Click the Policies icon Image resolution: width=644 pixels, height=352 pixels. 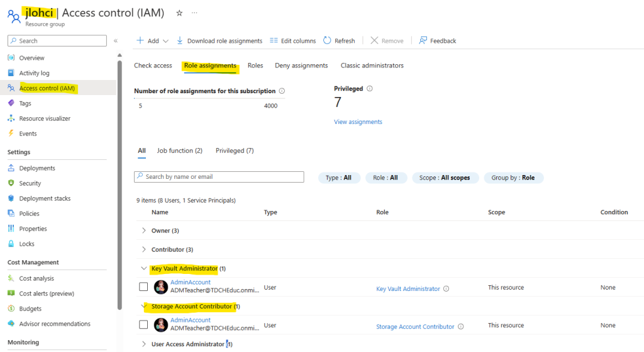(11, 213)
